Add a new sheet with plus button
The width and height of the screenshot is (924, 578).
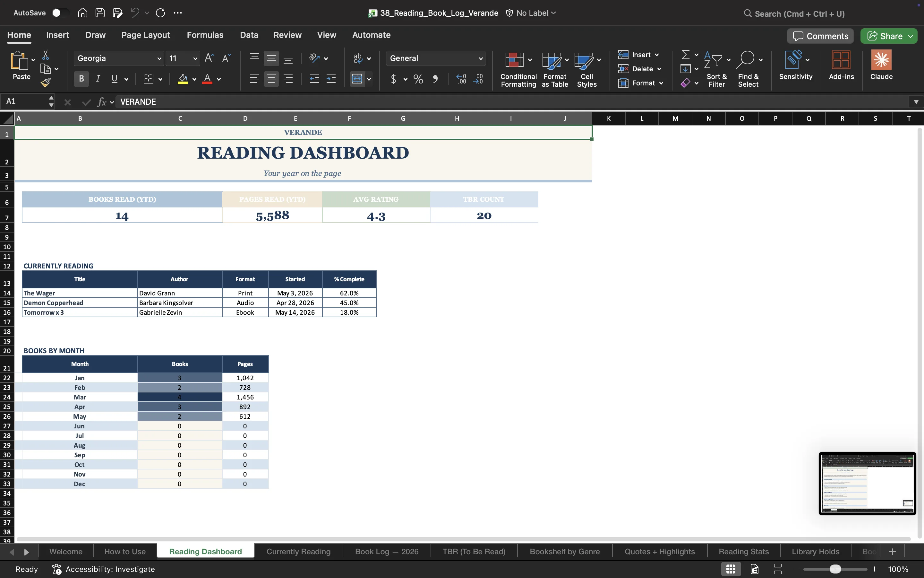892,552
